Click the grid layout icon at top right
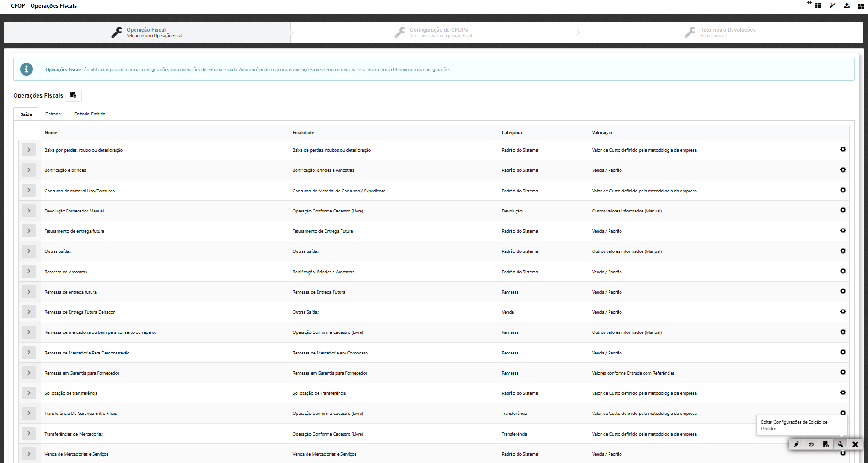Screen dimensions: 868x463 (x=861, y=6)
